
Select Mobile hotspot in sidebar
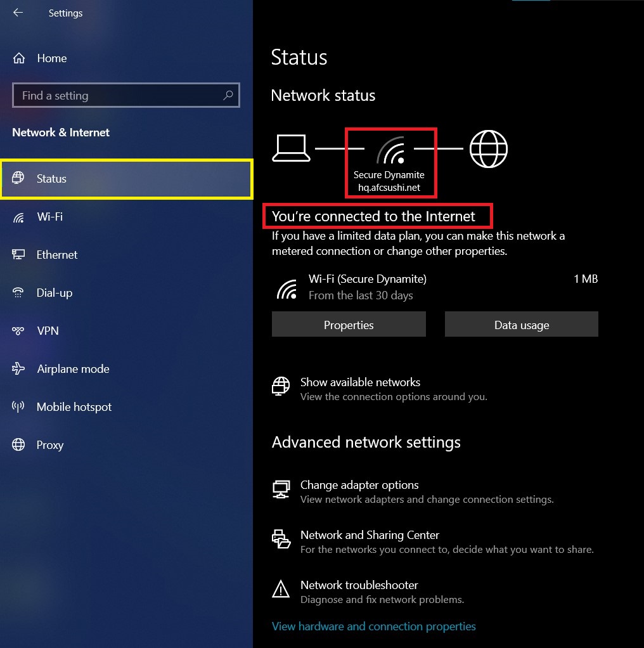pos(74,407)
